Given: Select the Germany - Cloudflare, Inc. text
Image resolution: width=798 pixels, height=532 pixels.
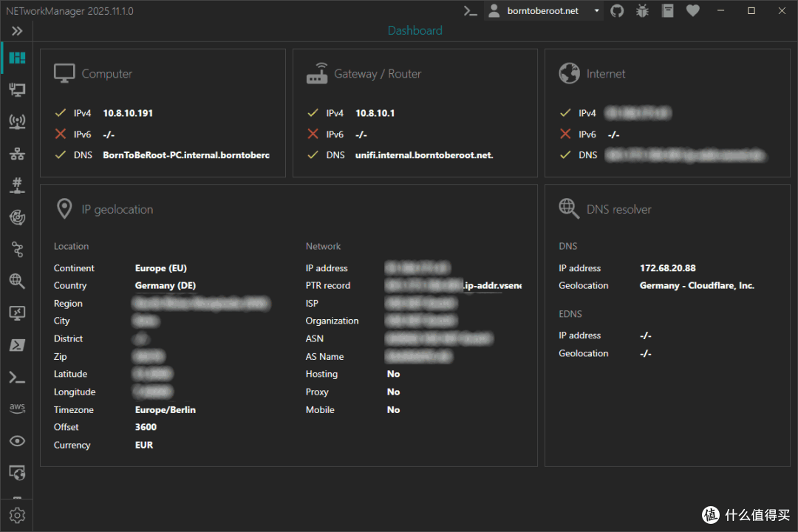Looking at the screenshot, I should [697, 286].
